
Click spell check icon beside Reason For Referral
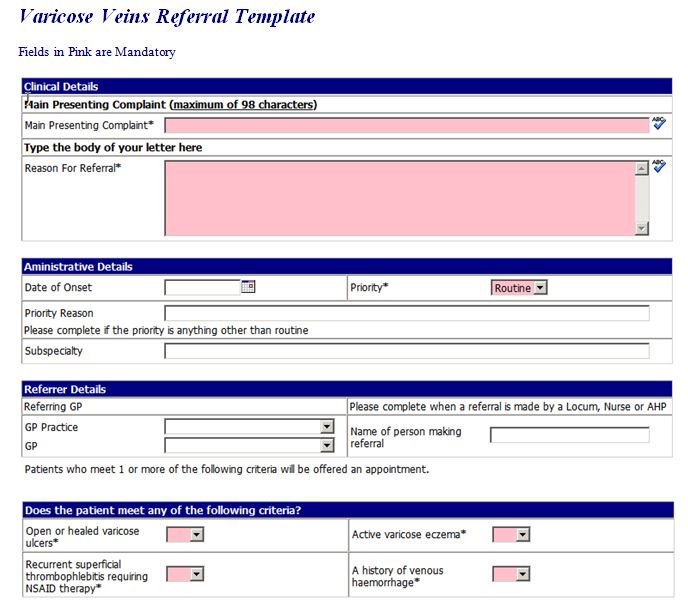pyautogui.click(x=659, y=166)
